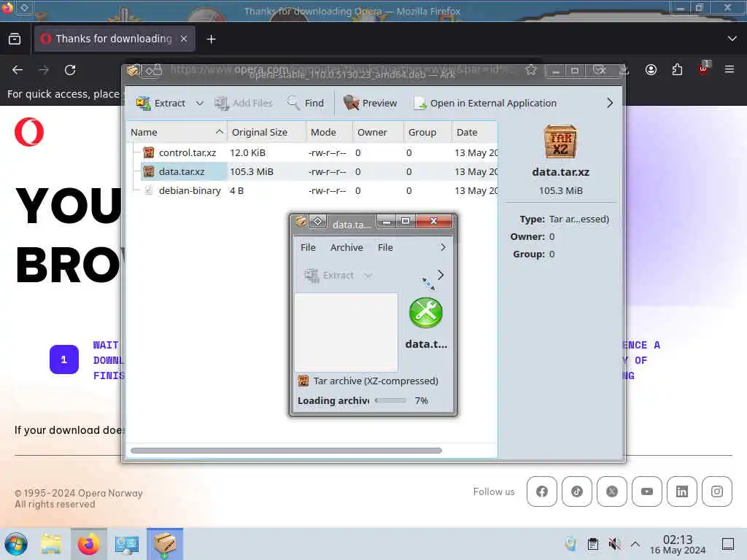Click clipboard tray icon
The width and height of the screenshot is (747, 560).
click(x=592, y=544)
